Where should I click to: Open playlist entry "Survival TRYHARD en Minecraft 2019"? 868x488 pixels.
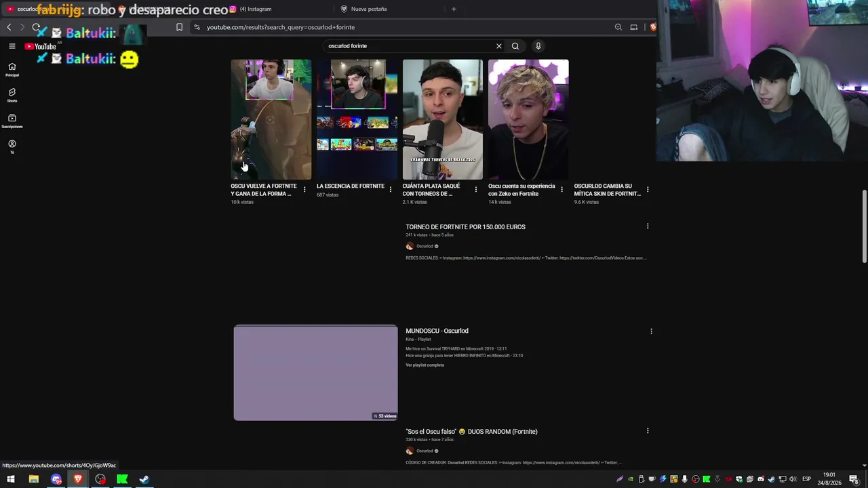pos(456,348)
